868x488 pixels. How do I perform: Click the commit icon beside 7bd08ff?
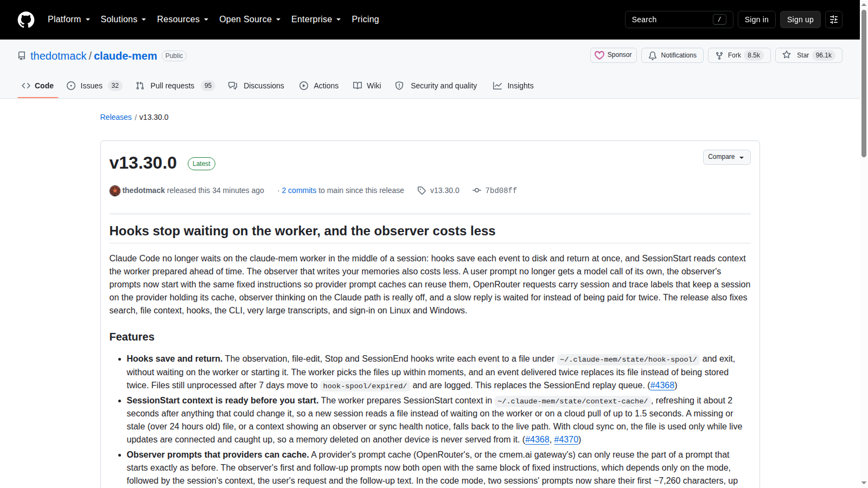(477, 190)
